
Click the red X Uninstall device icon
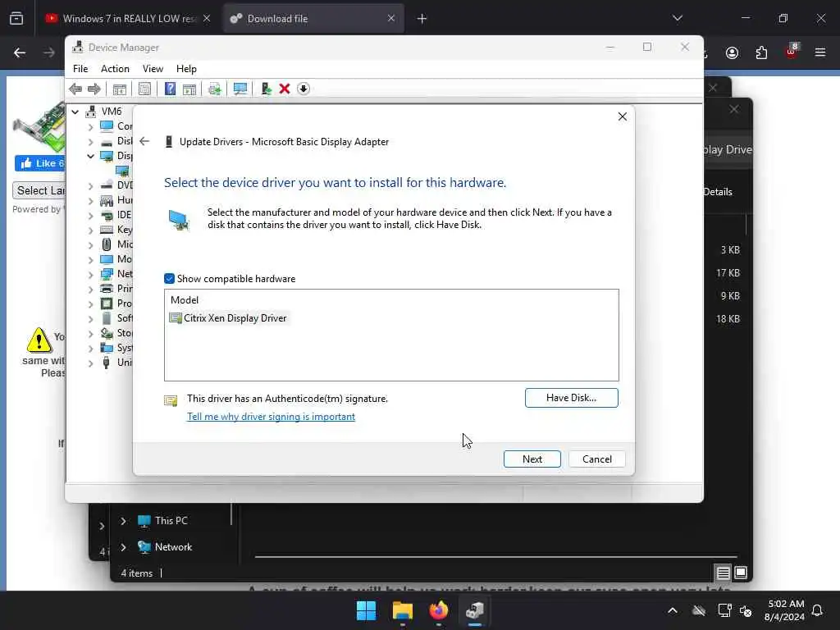pyautogui.click(x=285, y=89)
